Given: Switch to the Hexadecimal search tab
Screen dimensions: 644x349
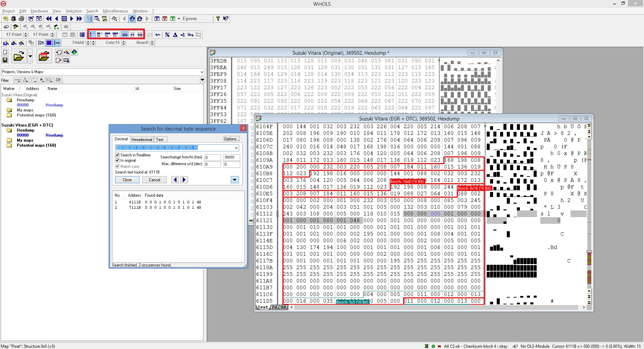Looking at the screenshot, I should coord(142,139).
